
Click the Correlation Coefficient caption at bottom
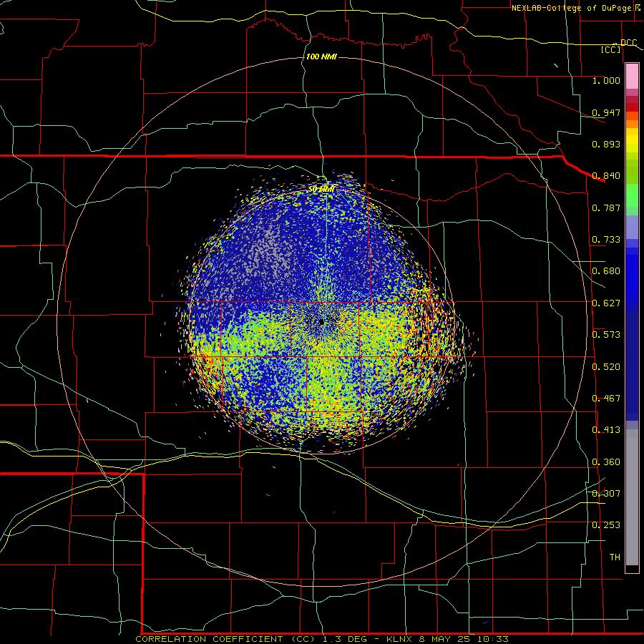pos(322,639)
